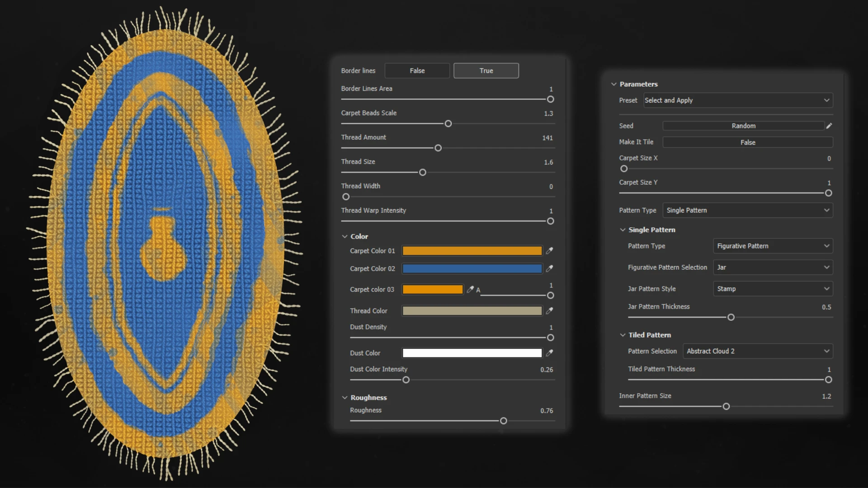
Task: Click the Dust Color Intensity slider handle
Action: click(406, 380)
